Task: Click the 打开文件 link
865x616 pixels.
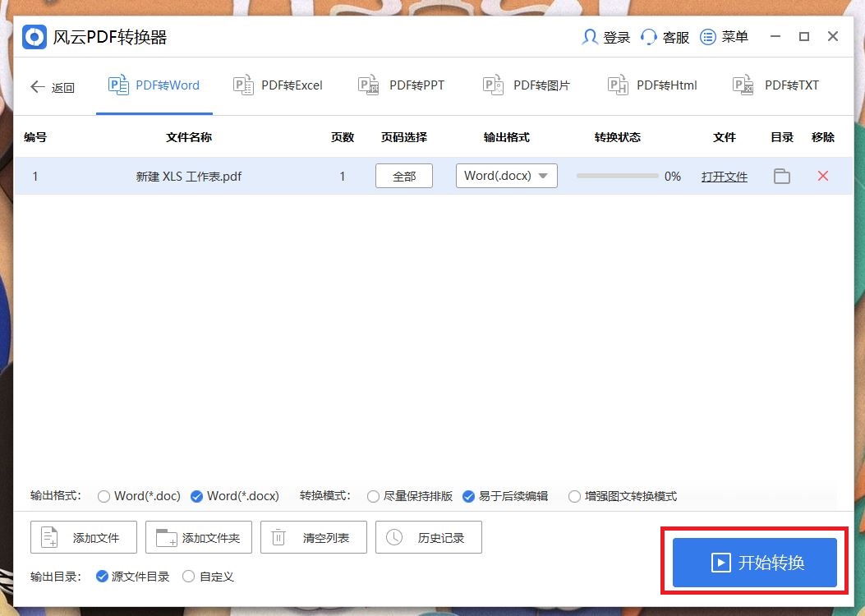Action: click(x=725, y=177)
